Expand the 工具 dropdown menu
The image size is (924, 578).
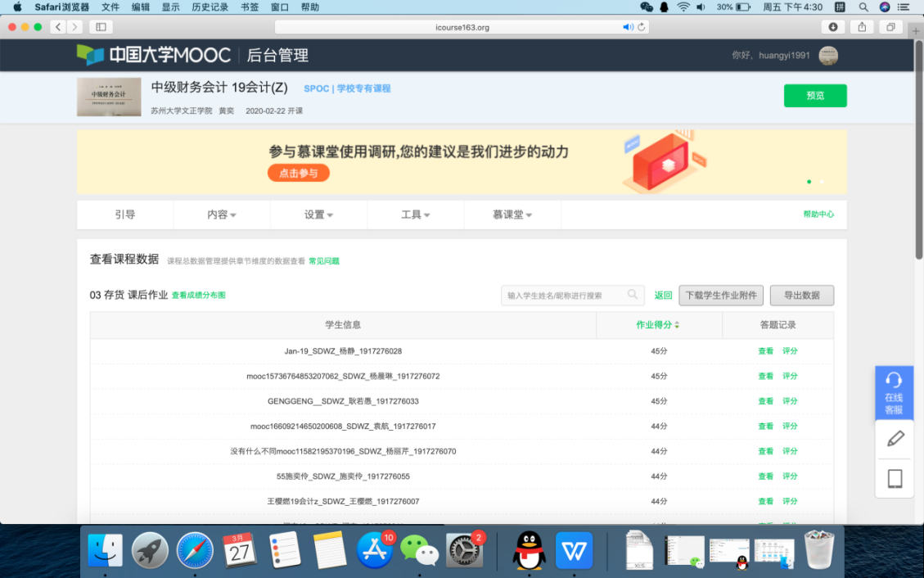click(x=415, y=214)
